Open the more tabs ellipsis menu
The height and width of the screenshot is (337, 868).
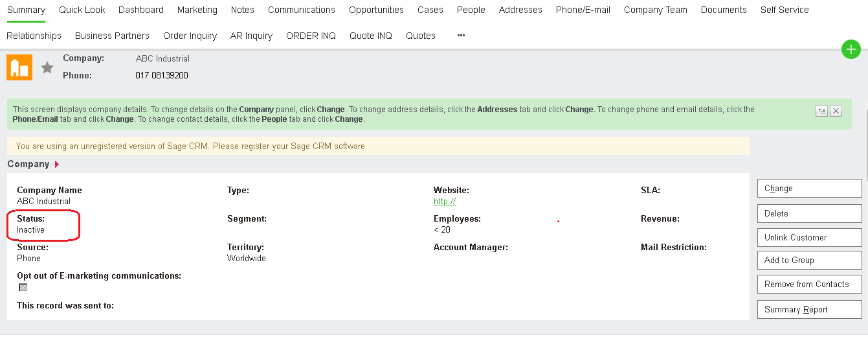(x=461, y=36)
